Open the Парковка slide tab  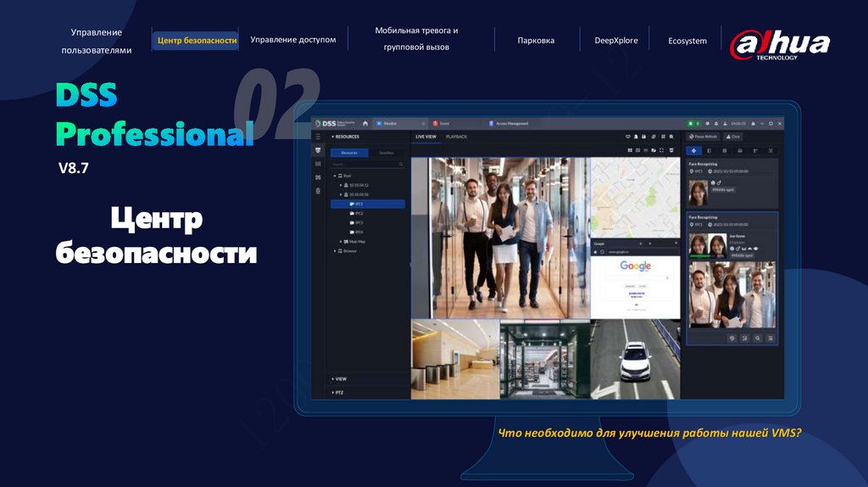click(x=536, y=41)
